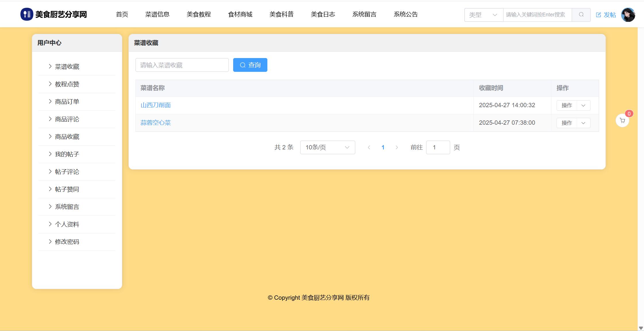Select 修改密码 in the sidebar menu
Screen dimensions: 644x331
(67, 242)
